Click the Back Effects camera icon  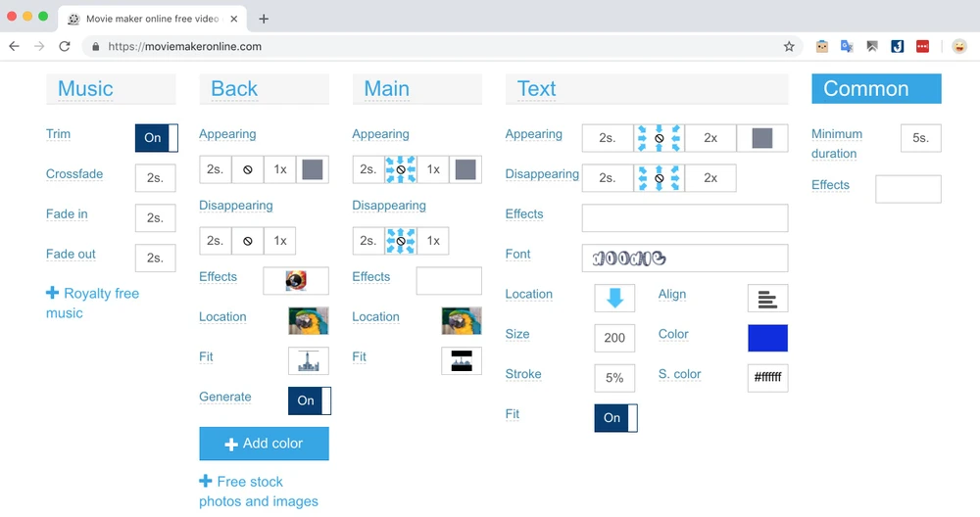coord(296,281)
